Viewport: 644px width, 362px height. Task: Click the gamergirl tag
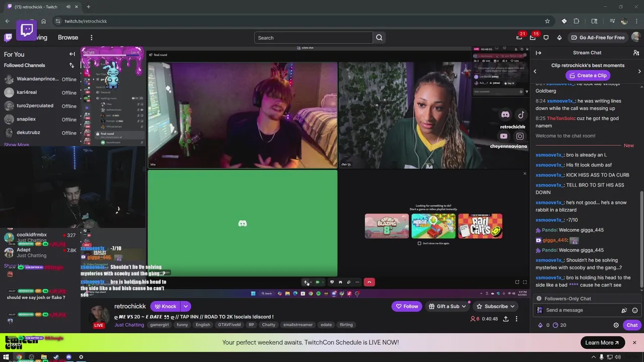tap(159, 325)
